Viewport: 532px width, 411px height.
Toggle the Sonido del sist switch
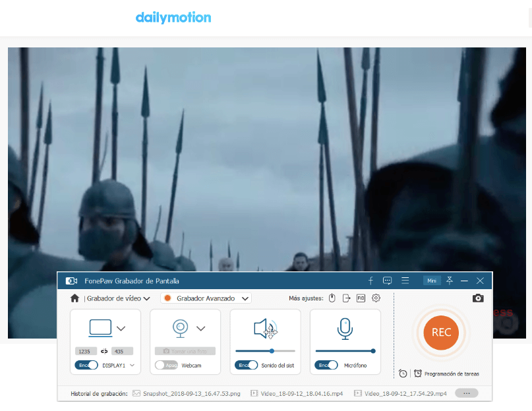pos(247,365)
